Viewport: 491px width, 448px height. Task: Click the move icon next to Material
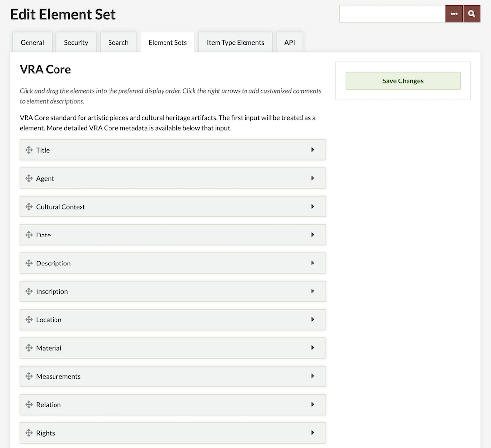point(28,348)
